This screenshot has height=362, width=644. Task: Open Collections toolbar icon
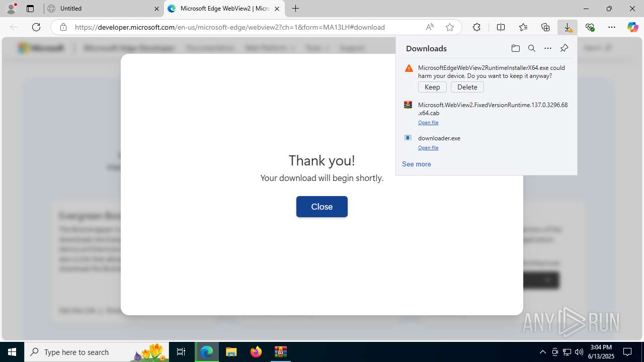point(545,27)
